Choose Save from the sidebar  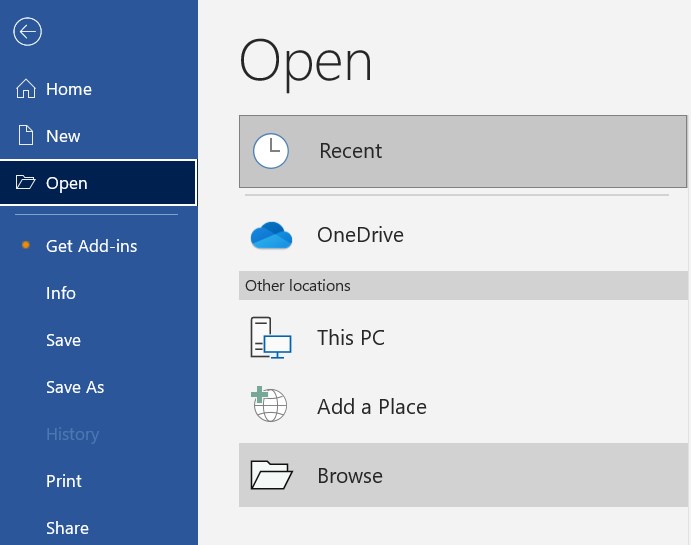pyautogui.click(x=63, y=340)
